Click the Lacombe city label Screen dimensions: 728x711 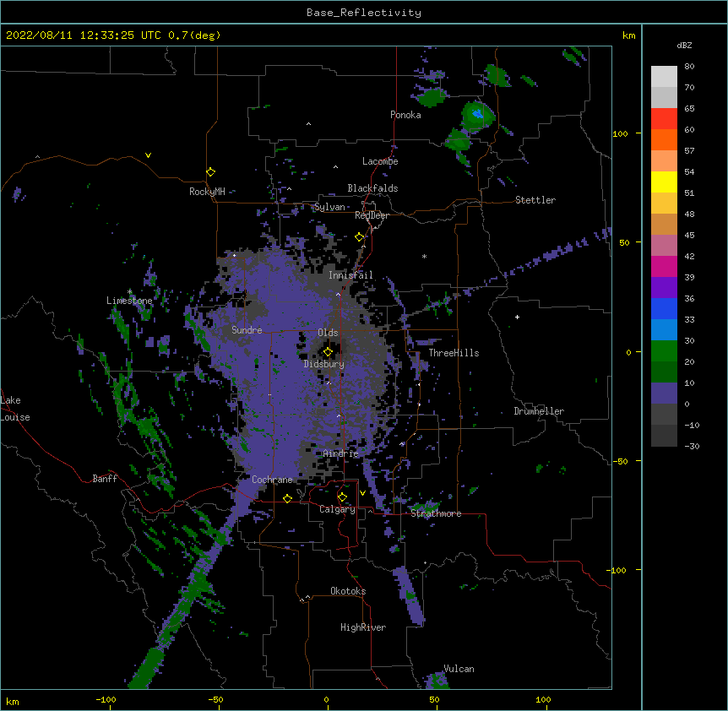pos(380,161)
